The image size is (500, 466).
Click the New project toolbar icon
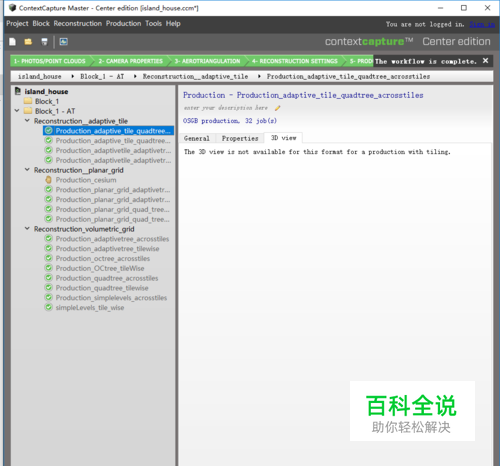12,42
